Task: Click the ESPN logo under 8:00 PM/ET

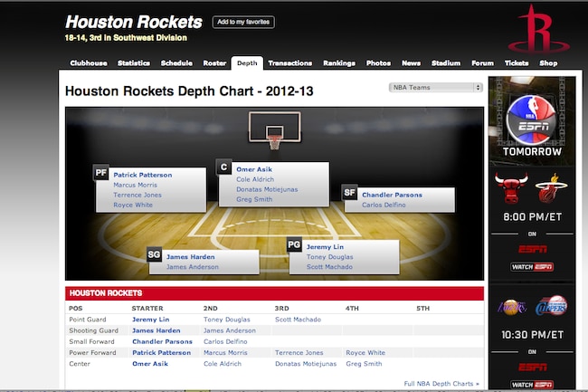Action: 533,249
